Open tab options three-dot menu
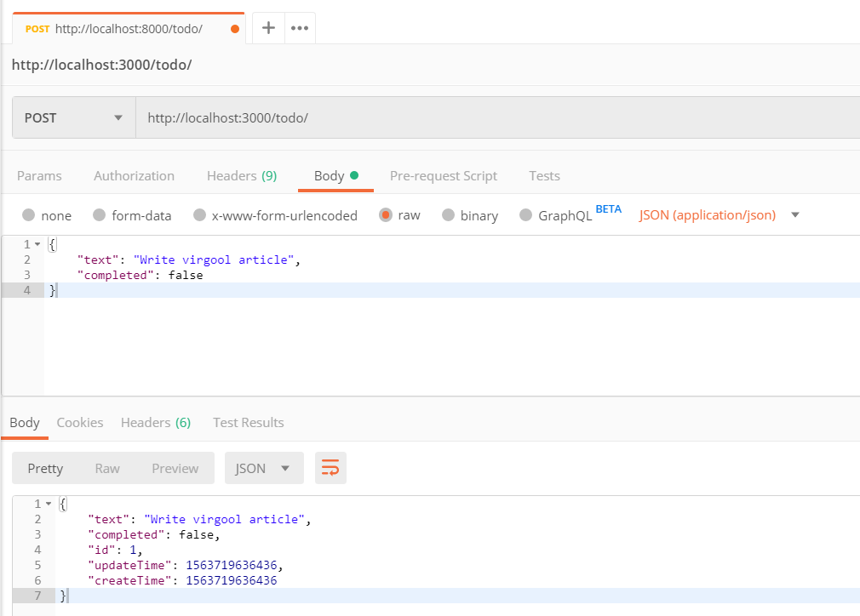 [x=300, y=28]
